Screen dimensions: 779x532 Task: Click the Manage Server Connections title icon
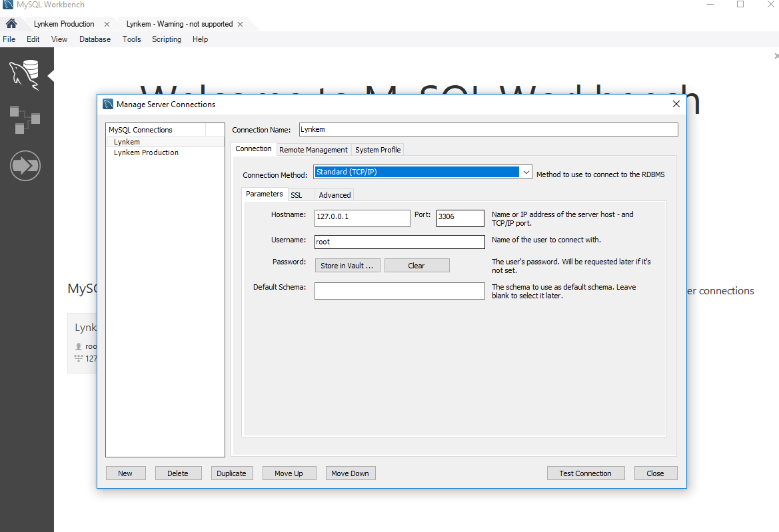click(x=108, y=104)
